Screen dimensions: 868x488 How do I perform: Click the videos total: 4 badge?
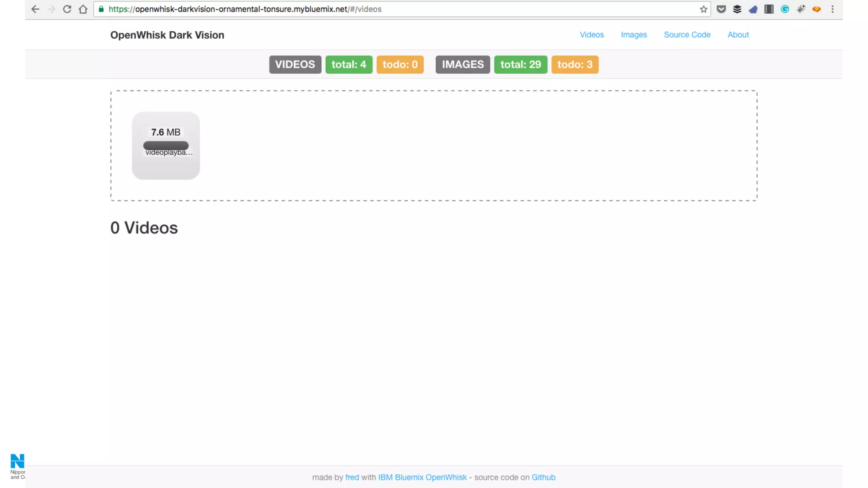tap(349, 64)
